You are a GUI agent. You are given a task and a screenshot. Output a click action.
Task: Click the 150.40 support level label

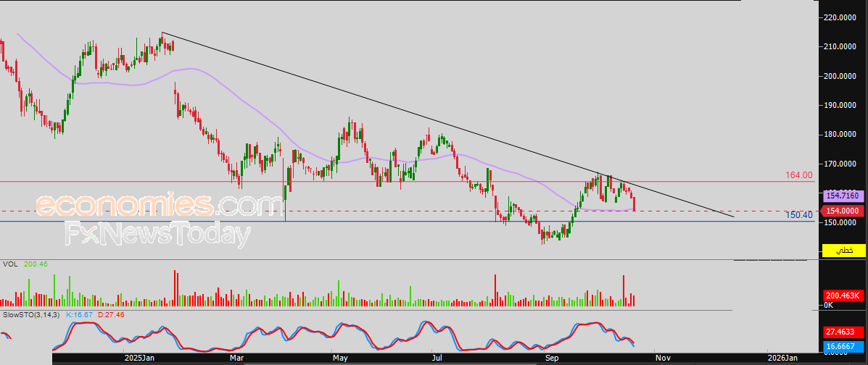[x=799, y=214]
